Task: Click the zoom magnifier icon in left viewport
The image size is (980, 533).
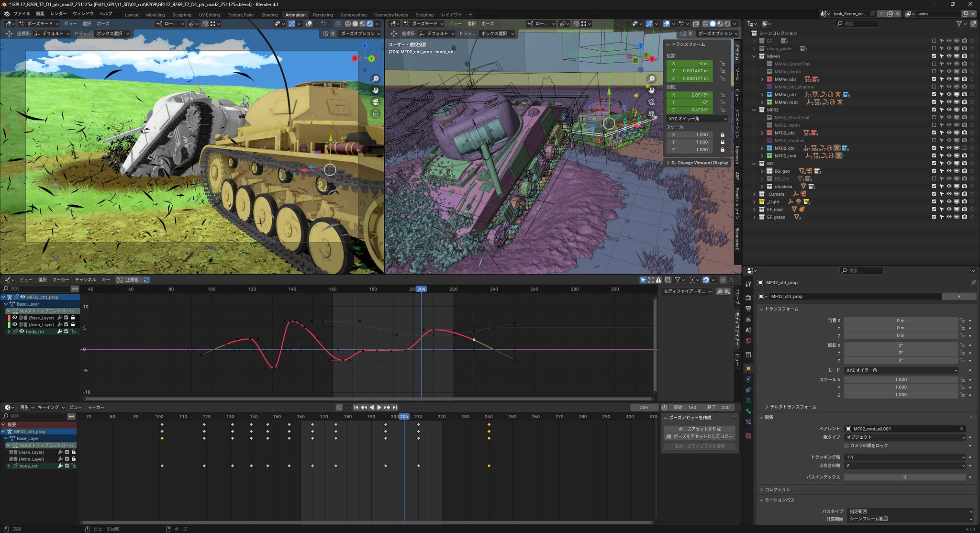Action: tap(376, 79)
